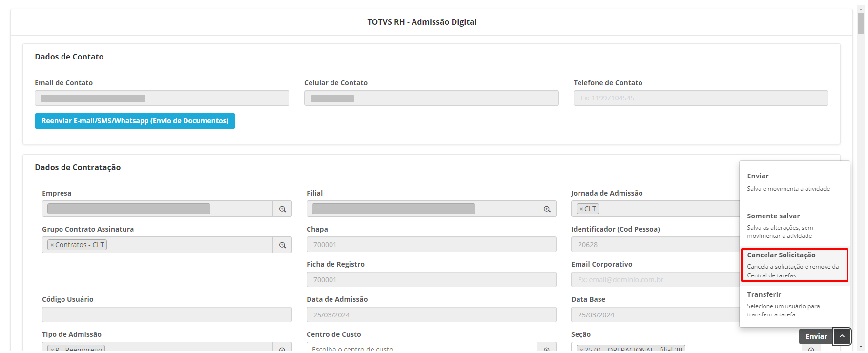The height and width of the screenshot is (353, 868).
Task: Click the Reenviar E-mail/SMS/Whatsapp button
Action: (x=135, y=121)
